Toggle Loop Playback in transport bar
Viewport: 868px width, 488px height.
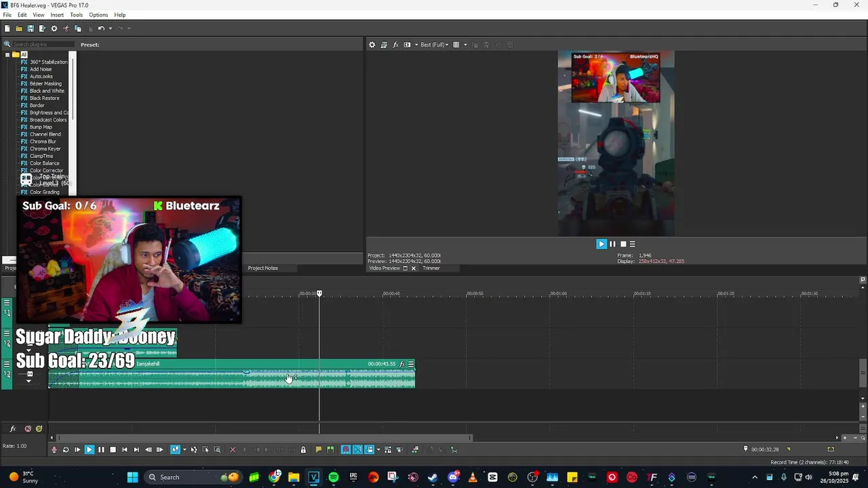[66, 449]
